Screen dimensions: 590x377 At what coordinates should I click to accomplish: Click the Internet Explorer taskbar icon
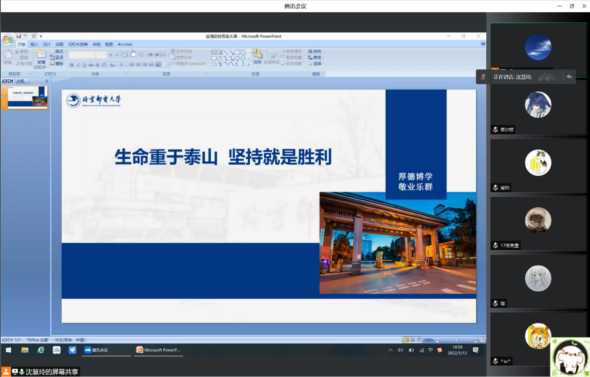(x=41, y=350)
